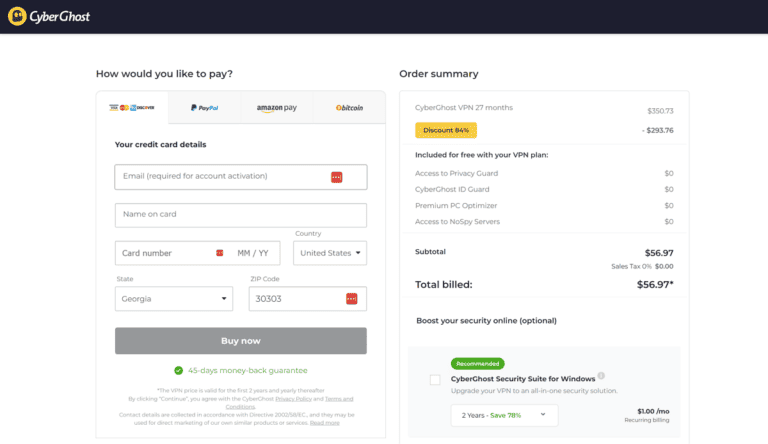Select the Bitcoin payment tab
The image size is (768, 444).
(349, 108)
